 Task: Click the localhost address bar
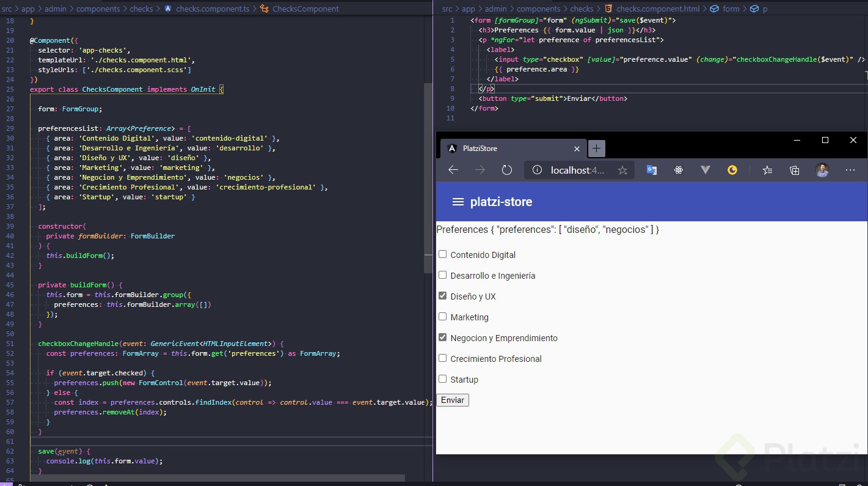(577, 171)
